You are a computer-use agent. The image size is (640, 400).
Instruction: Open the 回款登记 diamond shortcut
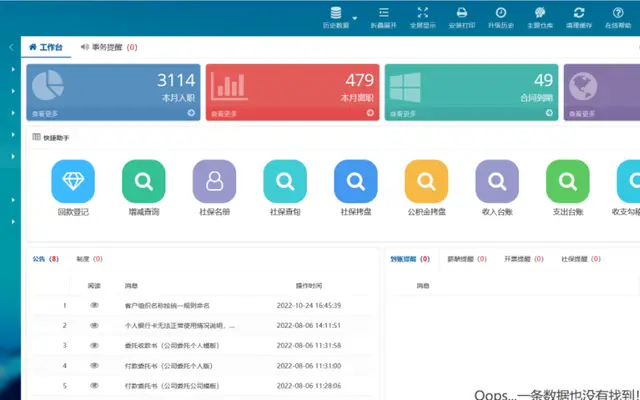73,181
